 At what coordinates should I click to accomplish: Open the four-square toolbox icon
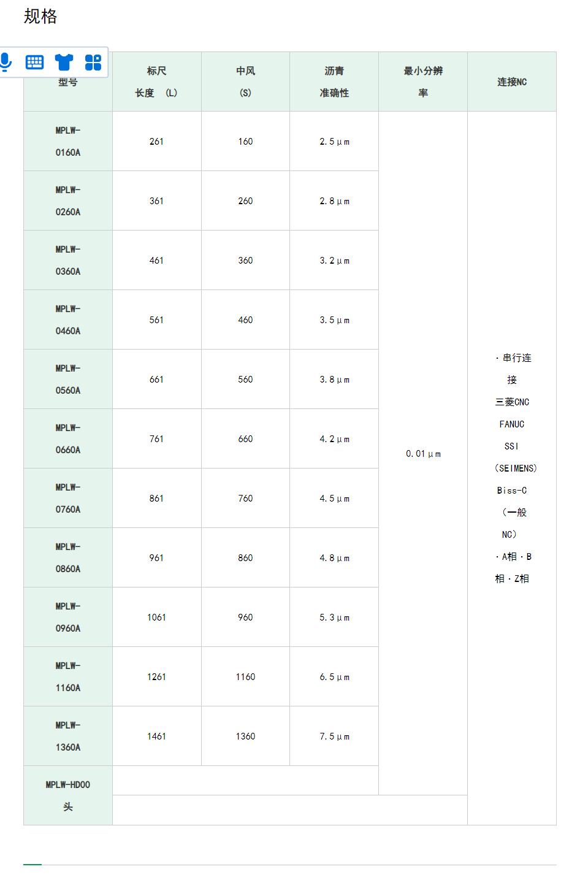93,62
